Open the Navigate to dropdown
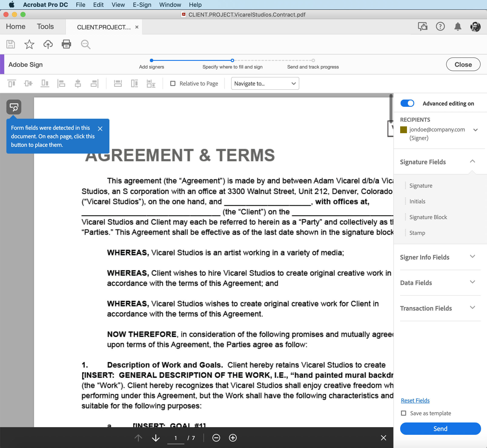The image size is (487, 448). pos(265,83)
